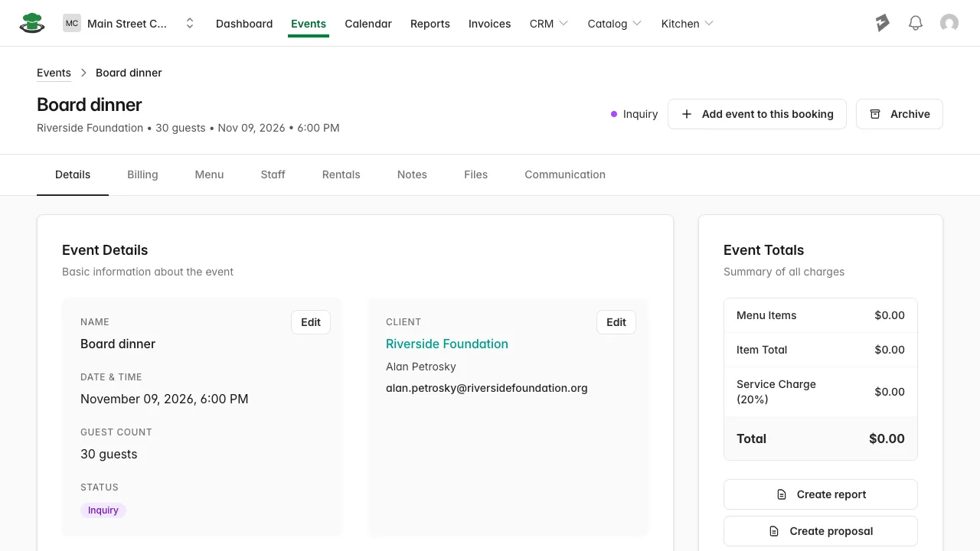Open the Calendar page

(368, 24)
